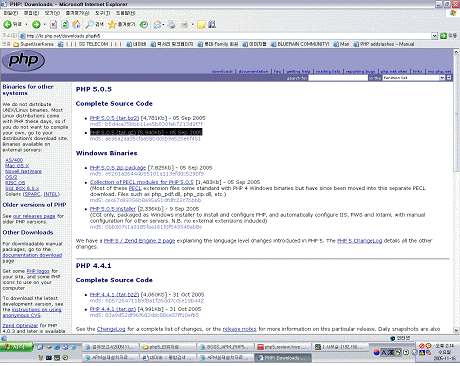Click the Forward arrow toolbar icon
This screenshot has height=366, width=460.
coord(36,24)
